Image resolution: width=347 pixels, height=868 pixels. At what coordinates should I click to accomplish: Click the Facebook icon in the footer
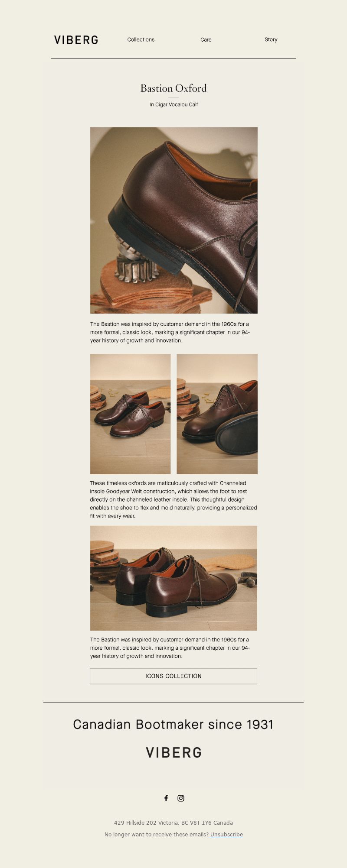coord(166,798)
